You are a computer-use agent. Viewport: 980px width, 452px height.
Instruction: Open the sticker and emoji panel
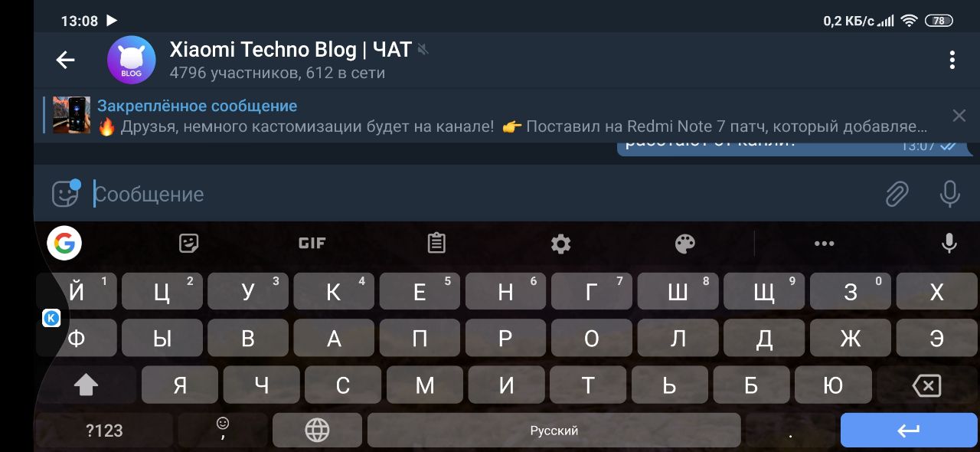[x=66, y=193]
